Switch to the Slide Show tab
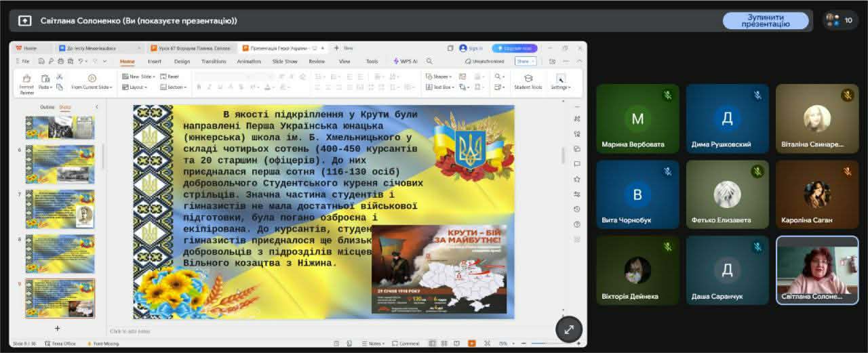Image resolution: width=868 pixels, height=353 pixels. (285, 61)
